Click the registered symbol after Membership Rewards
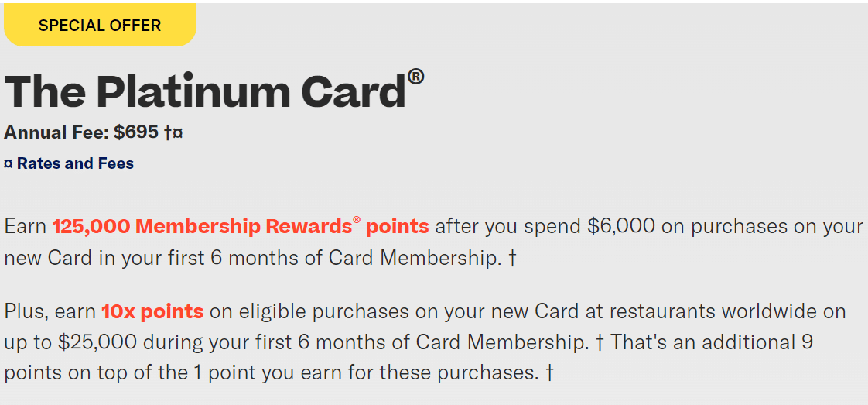868x405 pixels. point(357,220)
